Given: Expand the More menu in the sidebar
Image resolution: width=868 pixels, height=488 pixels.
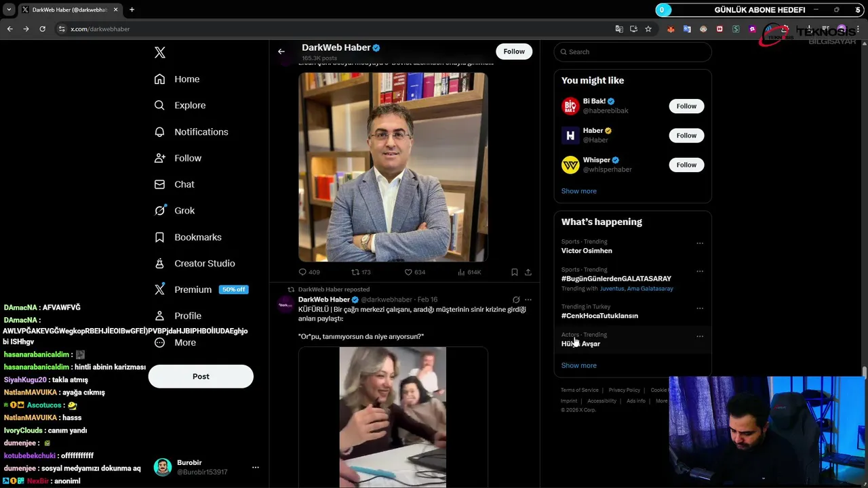Looking at the screenshot, I should click(175, 342).
